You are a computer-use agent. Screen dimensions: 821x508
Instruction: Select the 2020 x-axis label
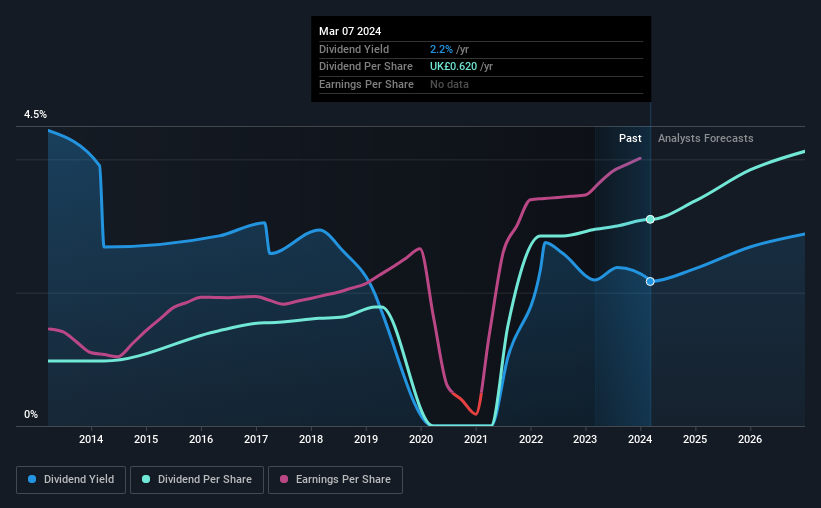click(x=421, y=439)
